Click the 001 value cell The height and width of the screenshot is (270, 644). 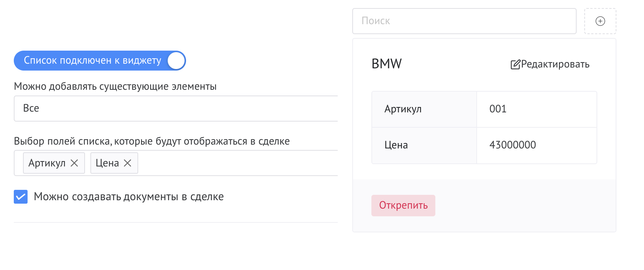[x=536, y=109]
